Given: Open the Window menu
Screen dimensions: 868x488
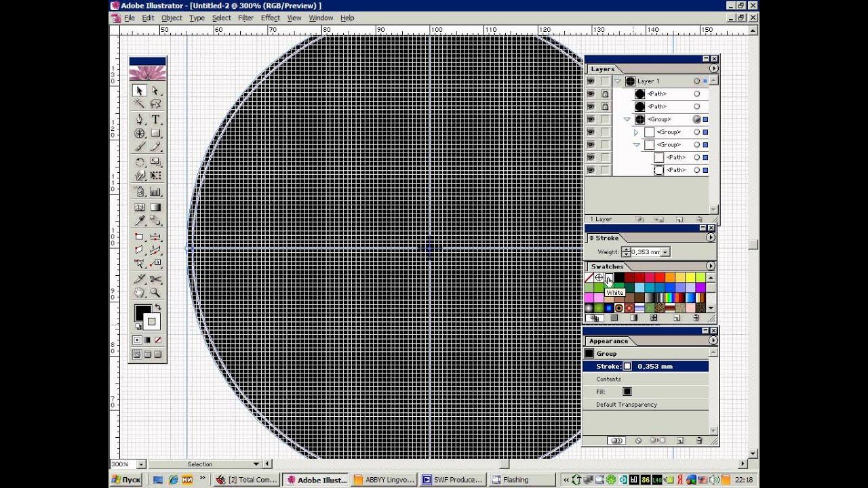Looking at the screenshot, I should 321,18.
